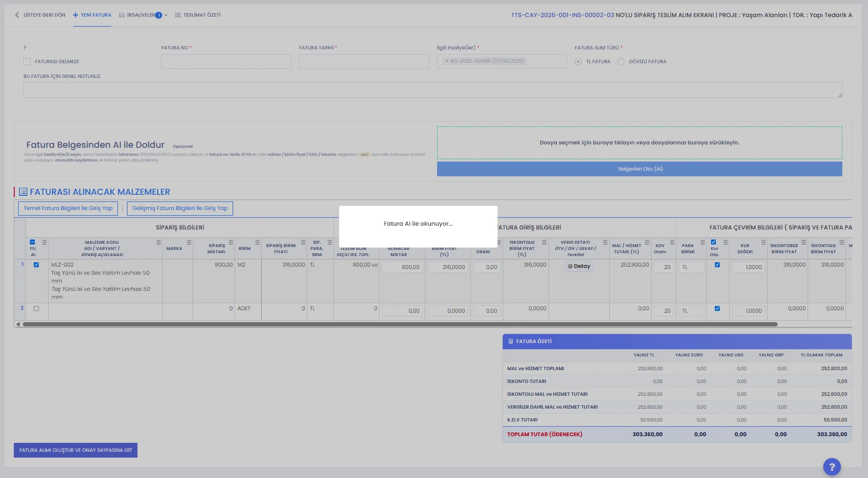Viewport: 868px width, 478px height.
Task: Open column menu for Birim column
Action: 257,242
